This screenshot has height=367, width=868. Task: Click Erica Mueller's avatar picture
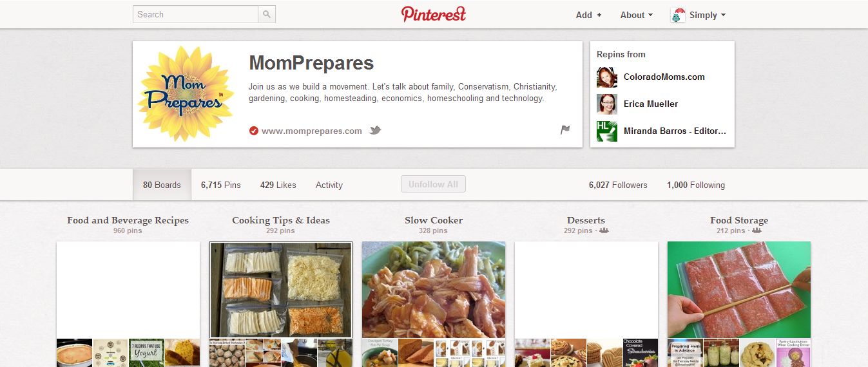coord(607,104)
